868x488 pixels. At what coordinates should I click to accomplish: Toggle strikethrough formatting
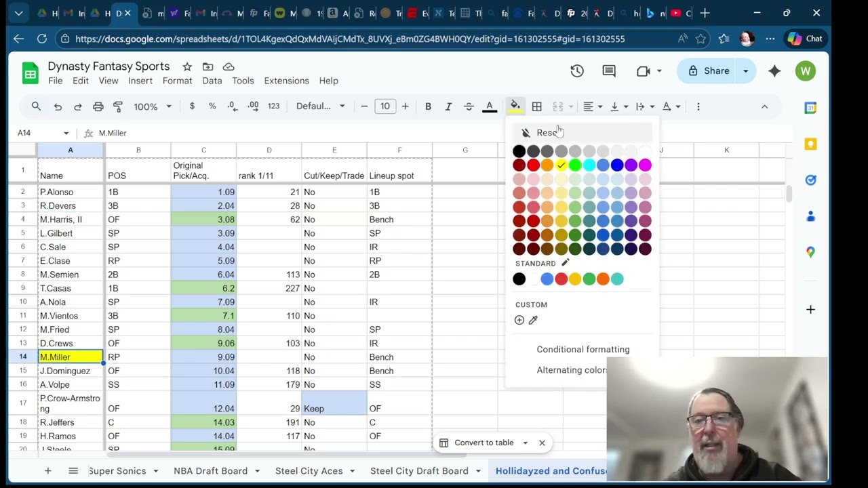point(469,106)
